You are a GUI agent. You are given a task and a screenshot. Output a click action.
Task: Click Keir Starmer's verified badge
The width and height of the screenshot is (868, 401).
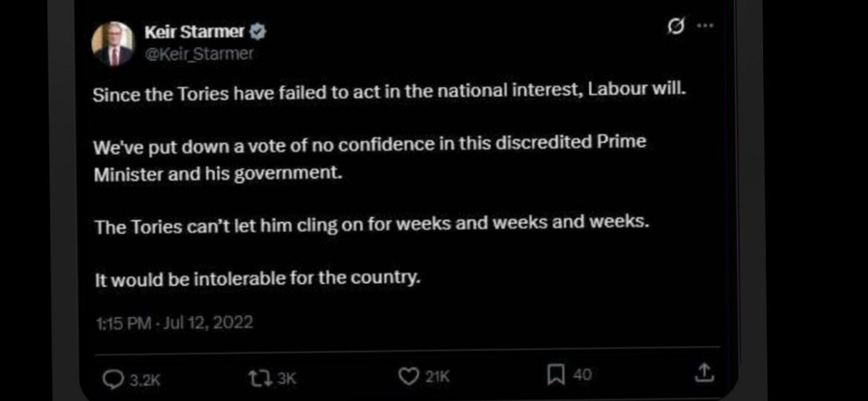(x=259, y=30)
